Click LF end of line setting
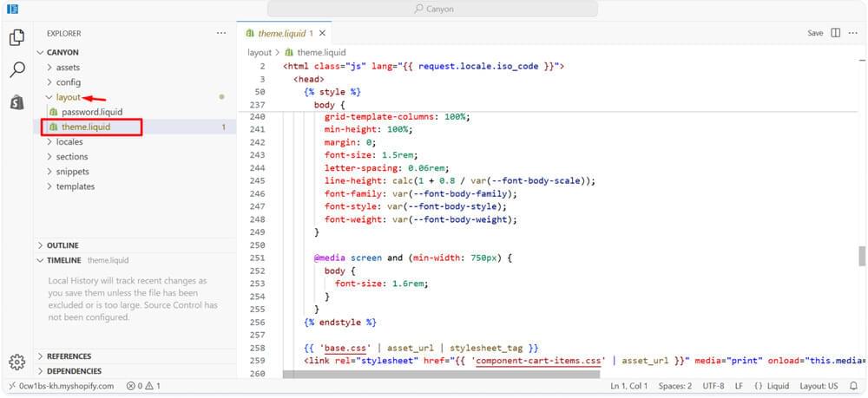The height and width of the screenshot is (398, 868). coord(739,386)
